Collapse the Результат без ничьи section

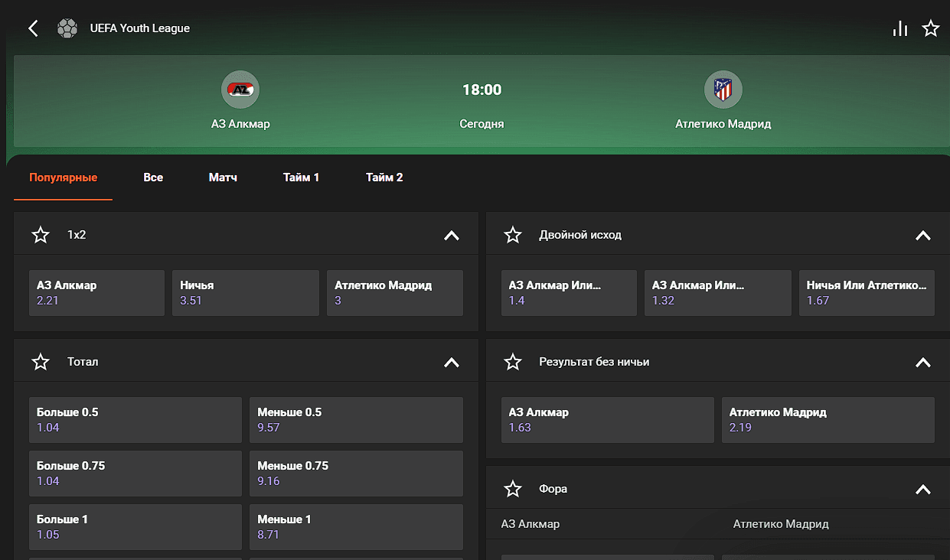tap(923, 363)
